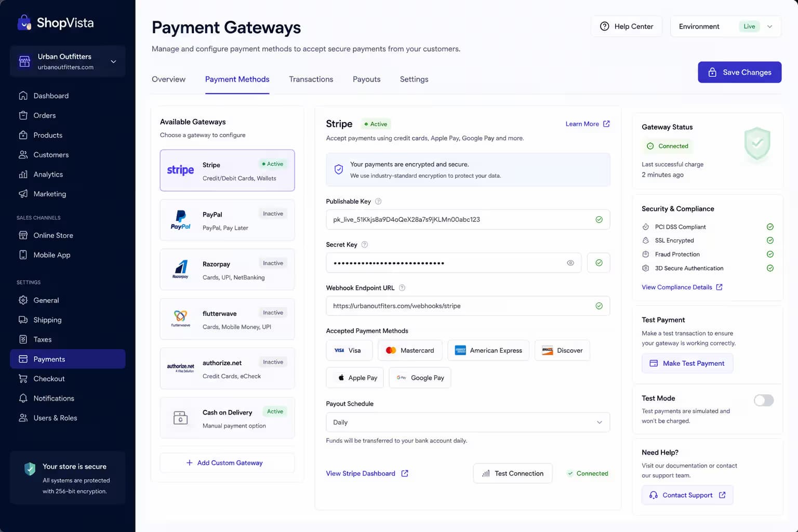Viewport: 798px width, 532px height.
Task: Click into the Webhook Endpoint URL field
Action: (468, 306)
